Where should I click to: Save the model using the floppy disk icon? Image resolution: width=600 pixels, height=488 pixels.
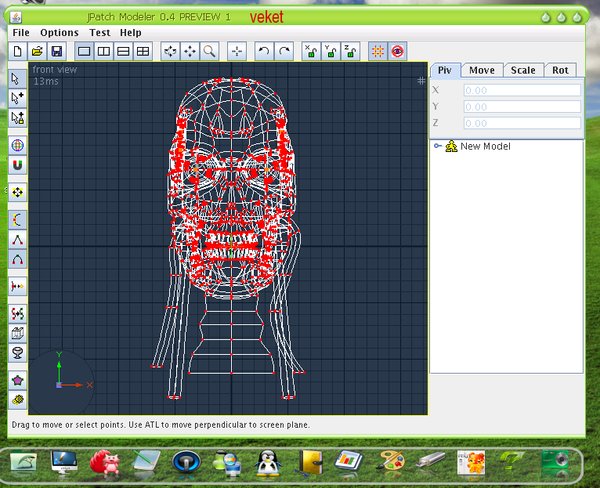56,50
